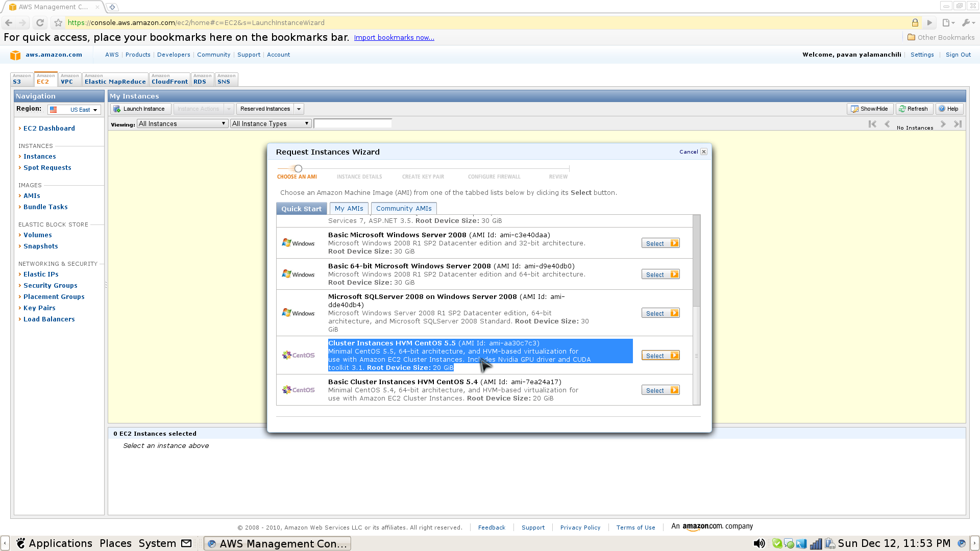The width and height of the screenshot is (980, 551).
Task: Click AWS Management Console taskbar button
Action: pyautogui.click(x=277, y=543)
